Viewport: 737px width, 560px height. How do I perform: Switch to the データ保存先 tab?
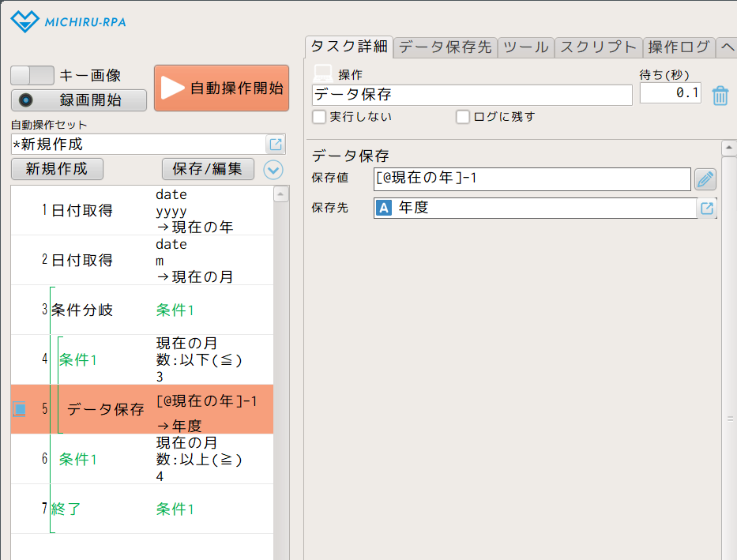(x=445, y=47)
